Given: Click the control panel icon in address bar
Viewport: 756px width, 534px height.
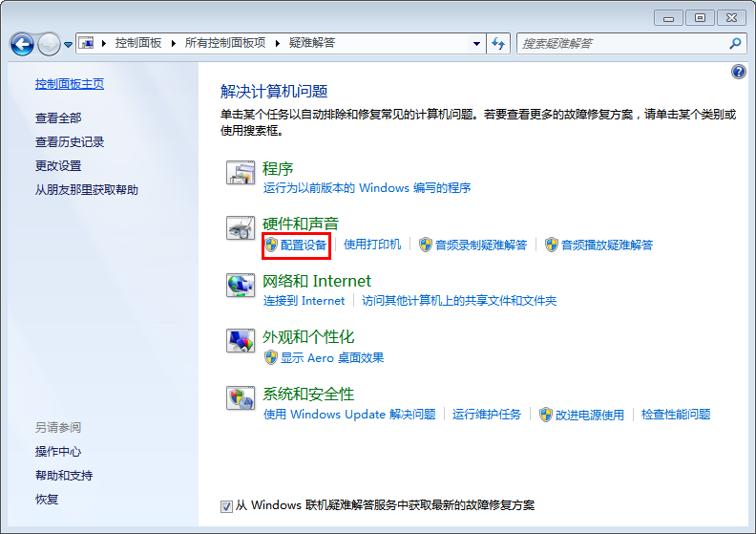Looking at the screenshot, I should [x=86, y=43].
